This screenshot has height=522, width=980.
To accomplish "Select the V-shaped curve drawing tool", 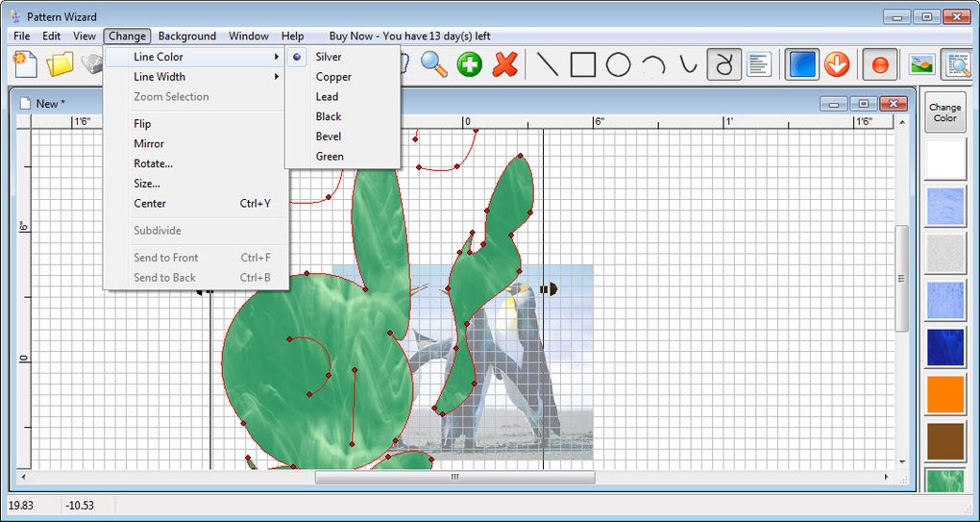I will tap(689, 64).
